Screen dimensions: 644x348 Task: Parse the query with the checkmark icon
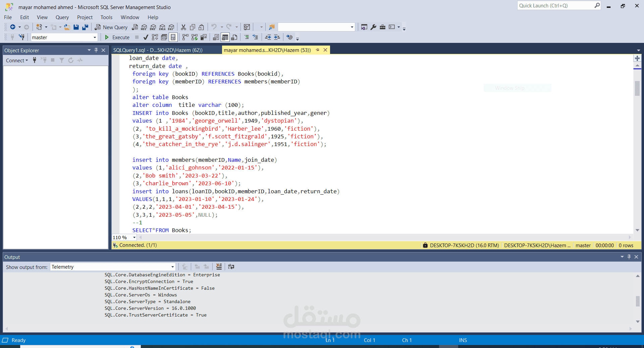coord(146,37)
